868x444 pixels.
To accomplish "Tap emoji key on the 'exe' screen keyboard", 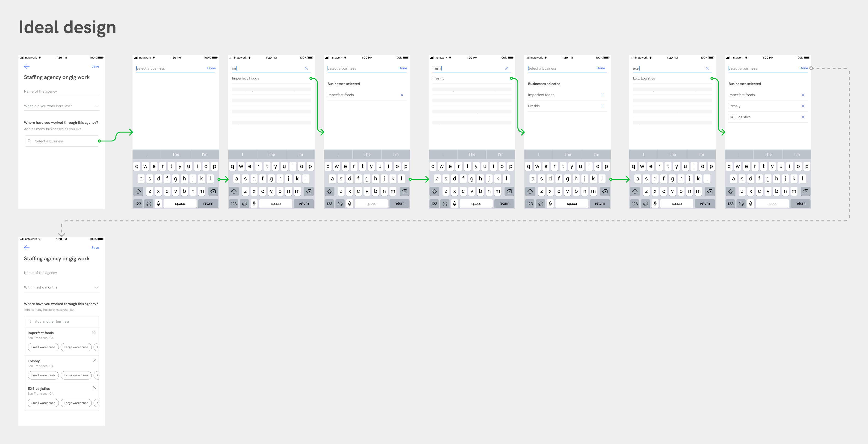I will click(x=646, y=203).
